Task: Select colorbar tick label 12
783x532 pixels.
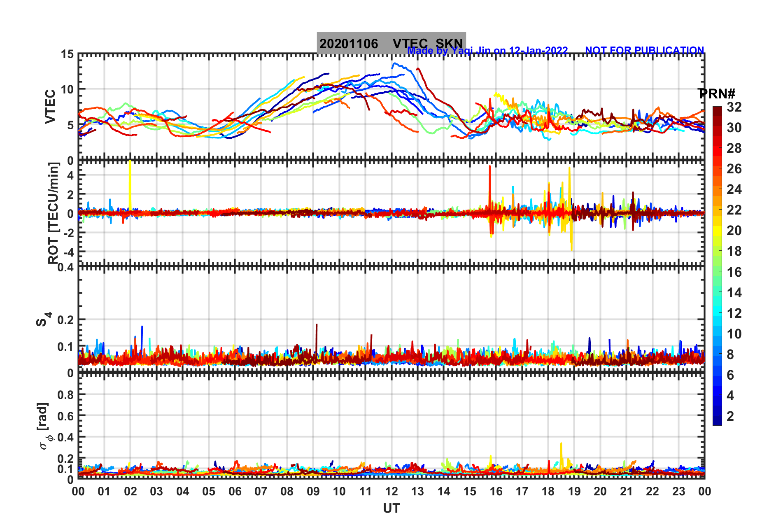Action: (734, 313)
